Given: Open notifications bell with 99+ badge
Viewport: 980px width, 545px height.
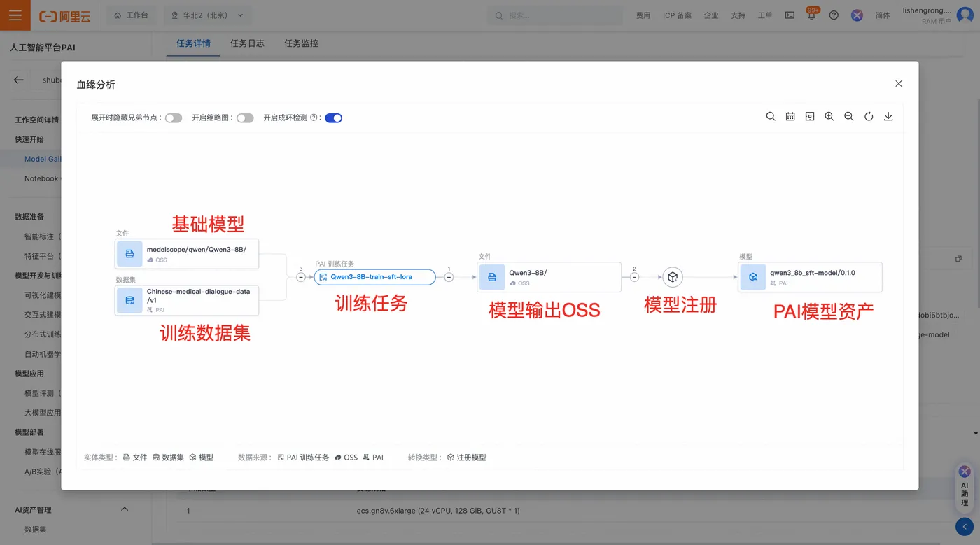Looking at the screenshot, I should click(x=812, y=15).
